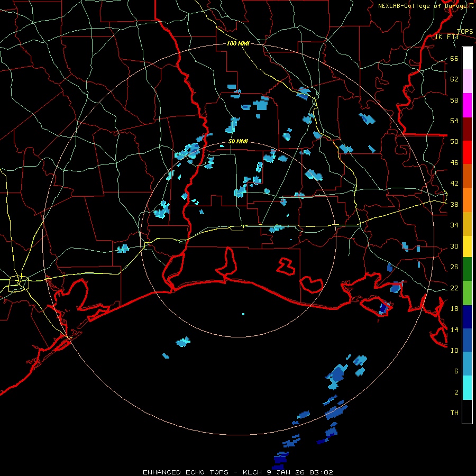
Task: Click the 50 NMI range ring label
Action: (x=238, y=141)
